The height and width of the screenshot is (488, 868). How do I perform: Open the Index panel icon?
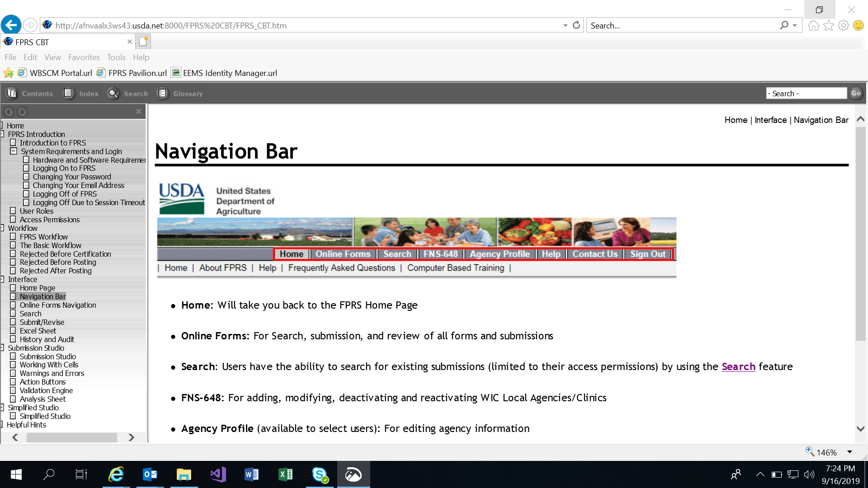point(68,94)
